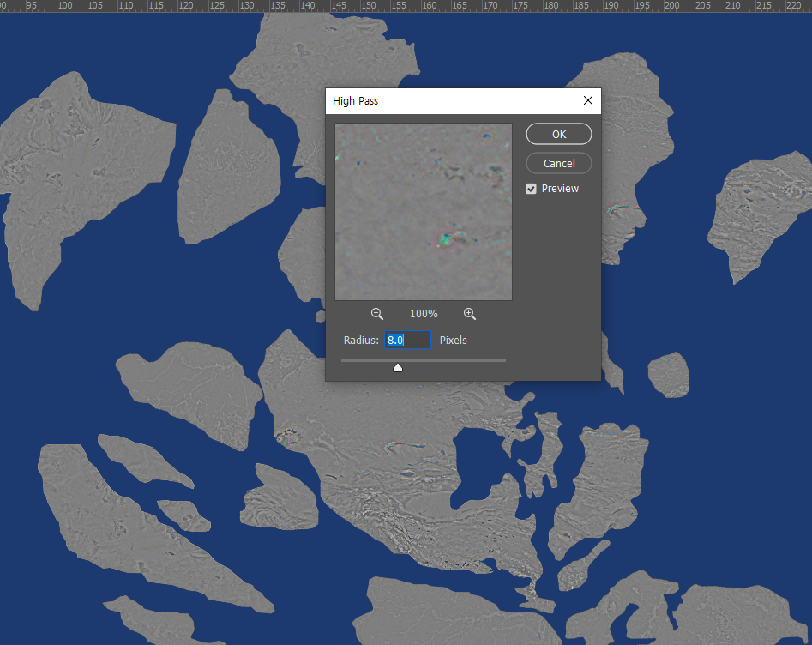Click ruler mark 150 at top
Screen dimensions: 812x645
[x=369, y=6]
